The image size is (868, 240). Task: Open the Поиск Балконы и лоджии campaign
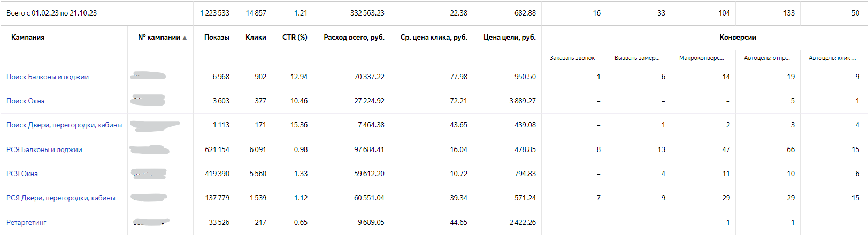pyautogui.click(x=48, y=77)
